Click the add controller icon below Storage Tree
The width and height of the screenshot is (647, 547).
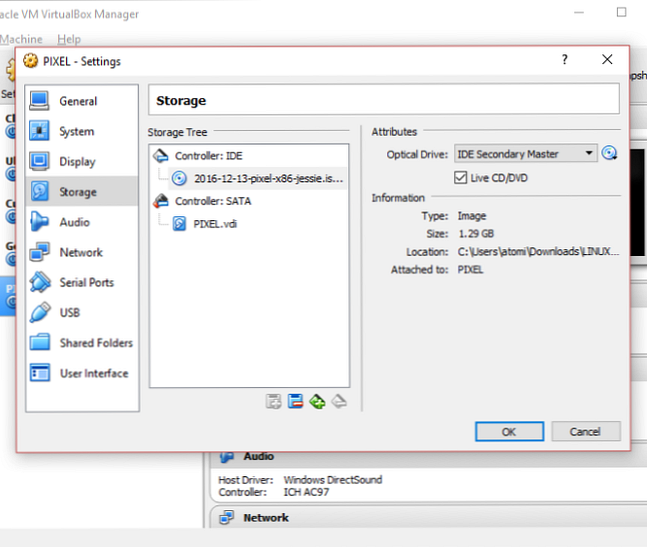273,401
